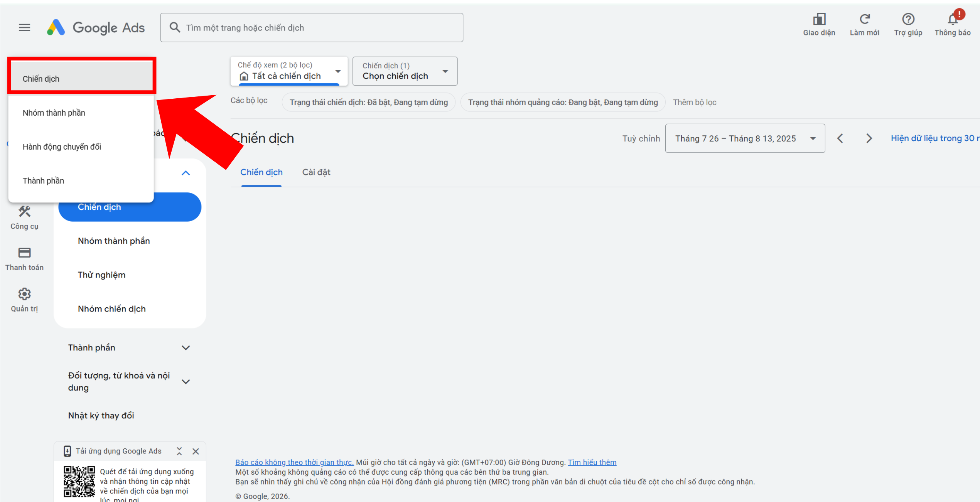Click ad group status filter chip

563,102
